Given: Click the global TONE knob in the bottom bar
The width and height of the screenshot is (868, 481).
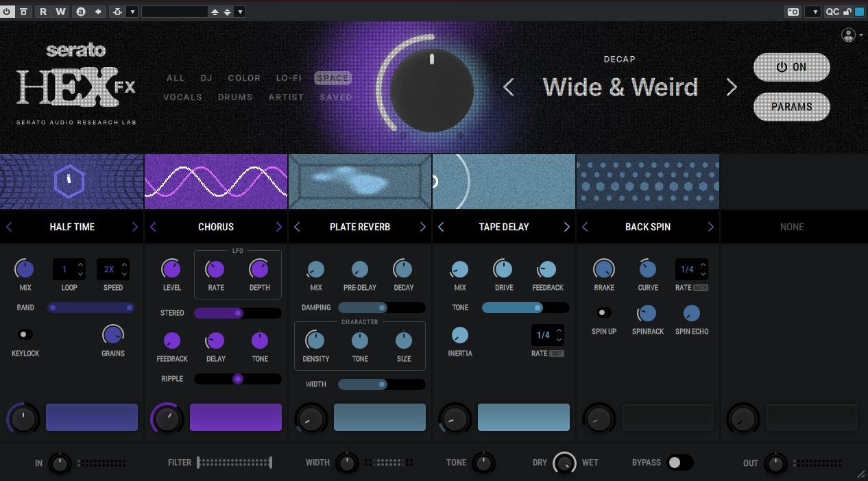Looking at the screenshot, I should click(484, 463).
